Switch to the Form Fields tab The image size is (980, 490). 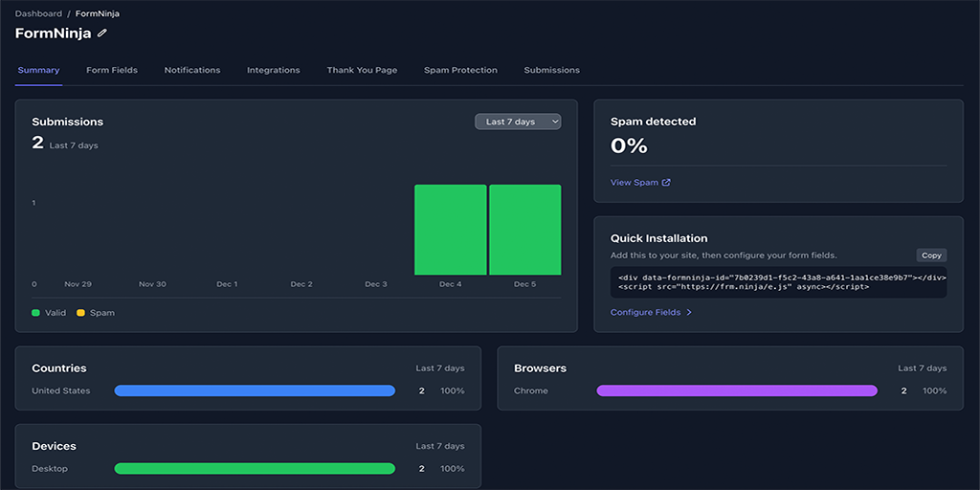(112, 70)
